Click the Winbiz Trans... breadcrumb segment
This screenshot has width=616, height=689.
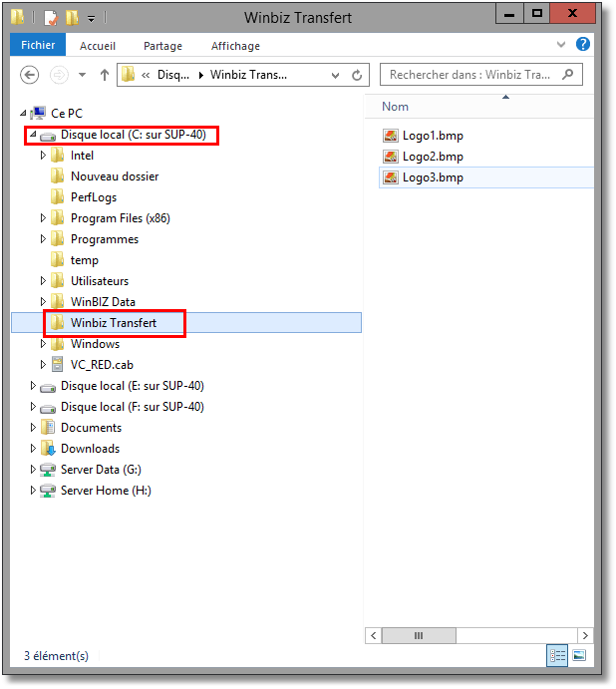point(248,75)
